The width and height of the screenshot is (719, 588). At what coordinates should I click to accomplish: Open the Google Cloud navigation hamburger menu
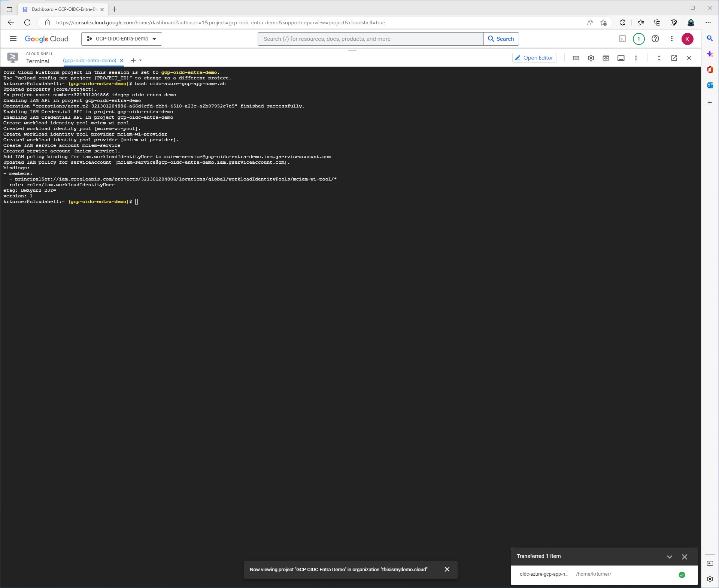point(13,39)
